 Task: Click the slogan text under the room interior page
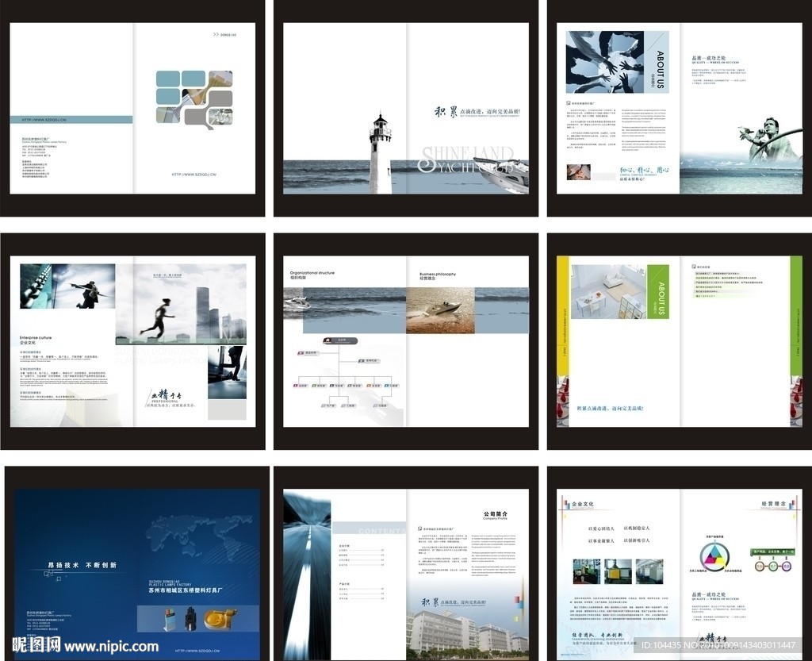610,408
